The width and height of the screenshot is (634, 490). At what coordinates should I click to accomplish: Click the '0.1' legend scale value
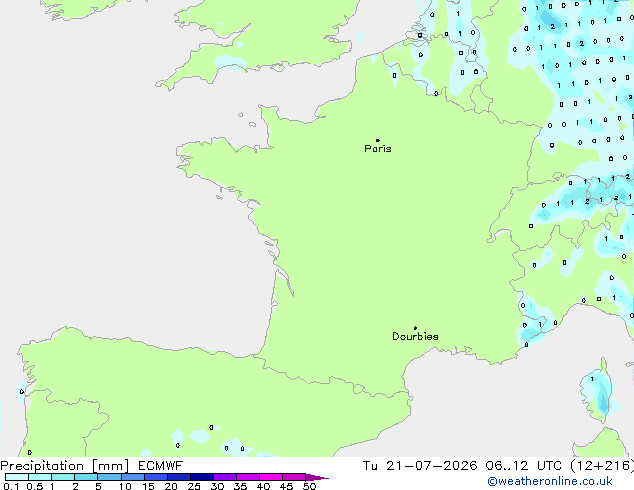[11, 486]
